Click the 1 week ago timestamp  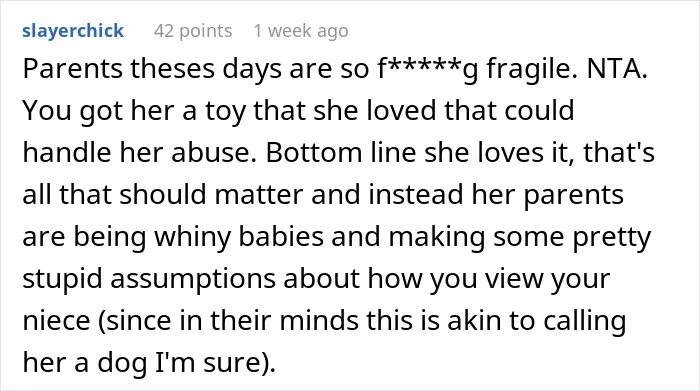tap(301, 31)
